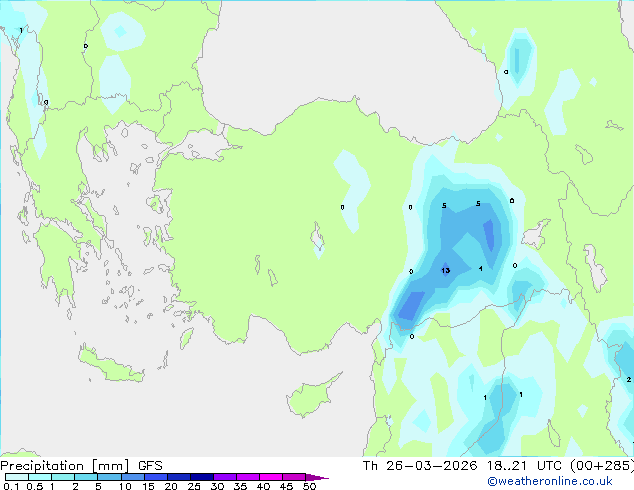This screenshot has height=490, width=634.
Task: Click the '30' label under the legend
Action: [x=218, y=486]
